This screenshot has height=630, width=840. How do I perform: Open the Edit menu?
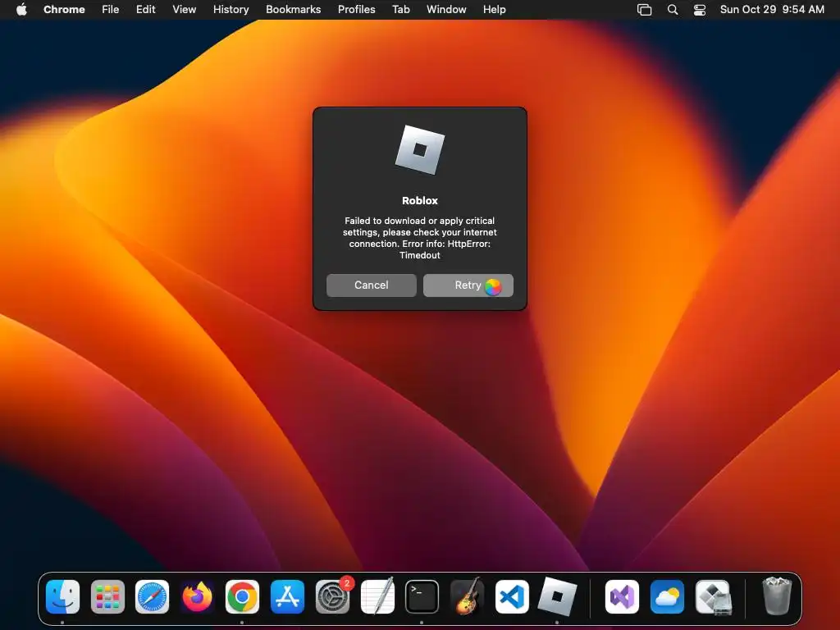[145, 9]
